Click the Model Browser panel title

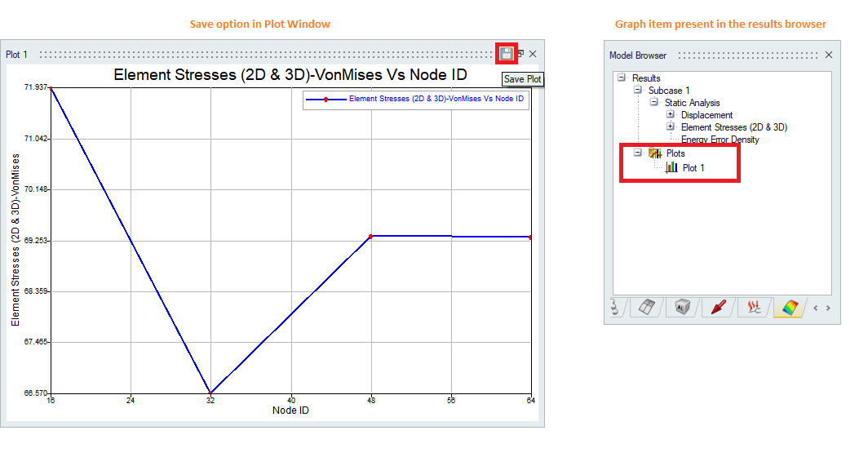[x=638, y=55]
